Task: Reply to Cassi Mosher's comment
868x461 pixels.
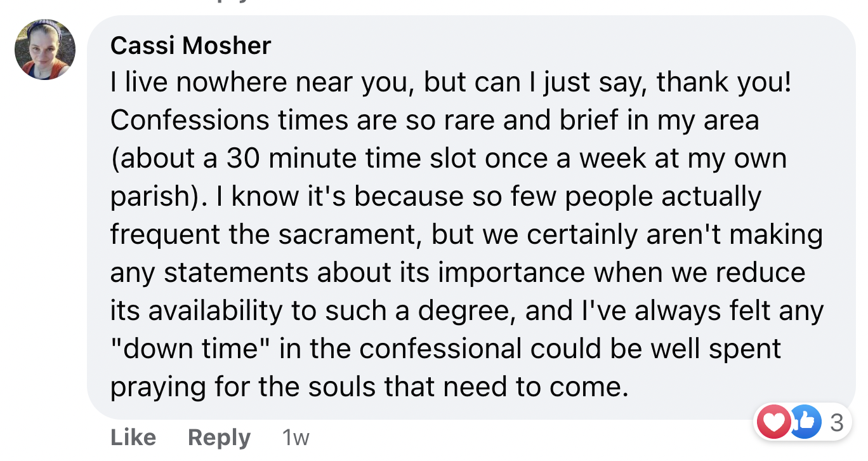Action: pyautogui.click(x=219, y=438)
